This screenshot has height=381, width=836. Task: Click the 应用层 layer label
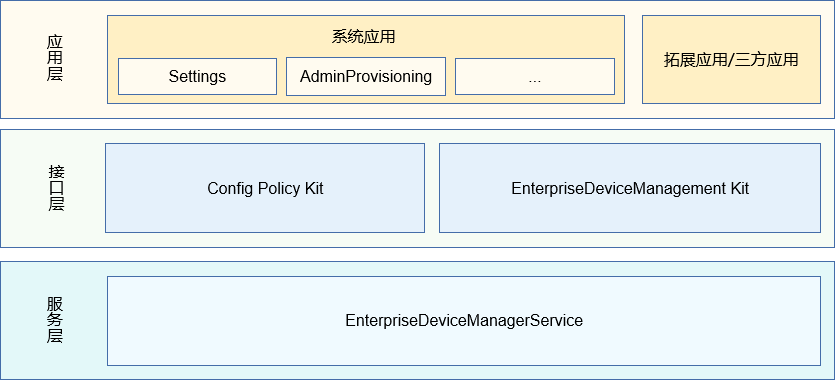55,59
